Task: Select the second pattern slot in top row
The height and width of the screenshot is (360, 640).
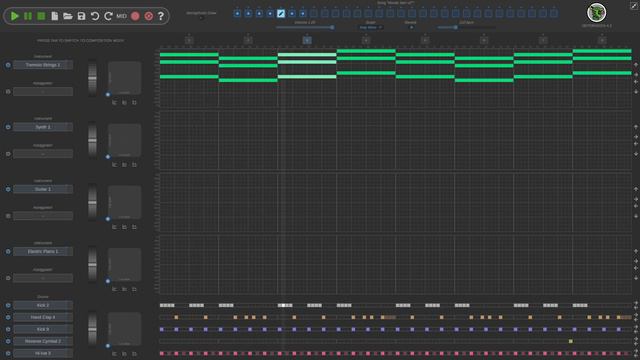Action: (x=248, y=13)
